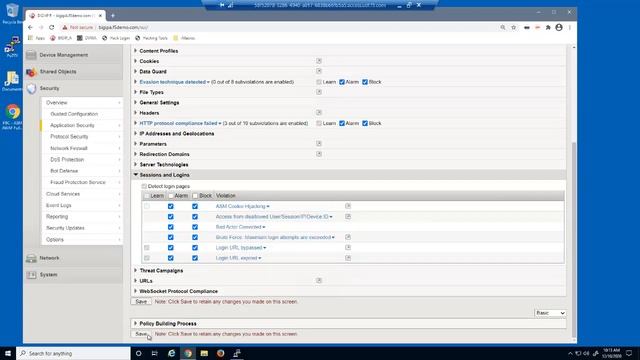This screenshot has height=360, width=640.
Task: Open the Shared Objects section icon
Action: coord(31,72)
